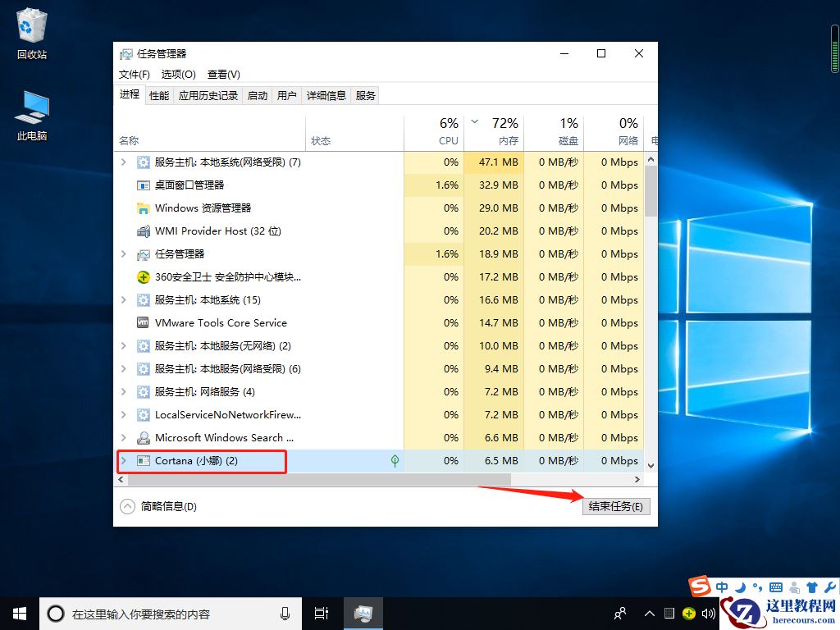Click the green leaf icon on Cortana row

point(395,461)
